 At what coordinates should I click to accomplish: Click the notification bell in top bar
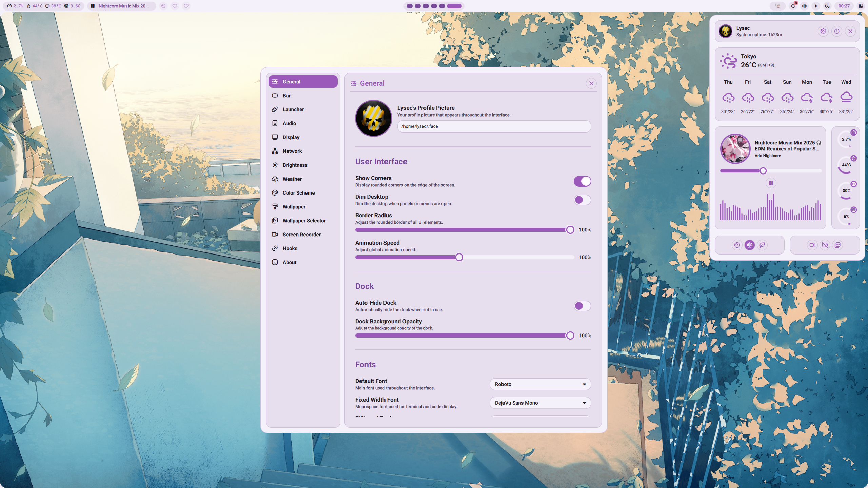[x=793, y=6]
